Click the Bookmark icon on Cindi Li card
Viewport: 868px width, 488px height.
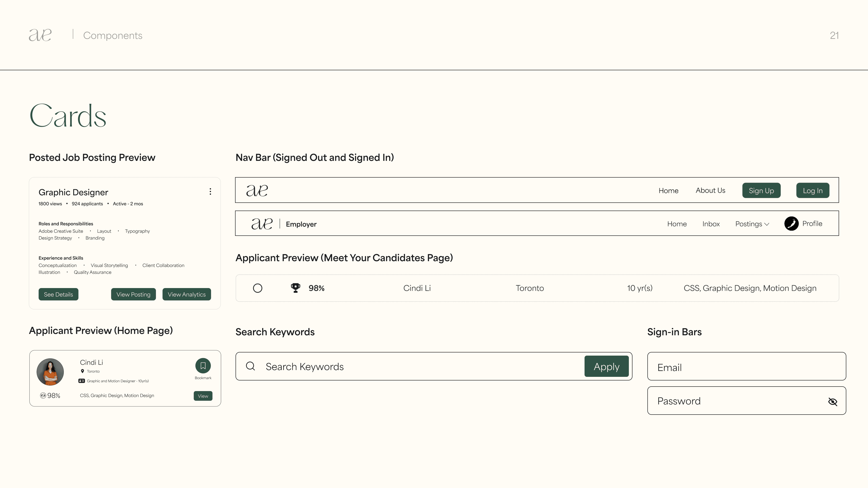point(203,366)
